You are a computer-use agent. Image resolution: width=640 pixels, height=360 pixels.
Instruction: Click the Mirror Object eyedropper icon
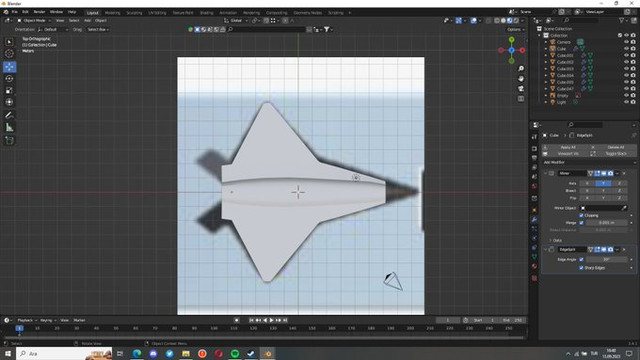pyautogui.click(x=624, y=208)
